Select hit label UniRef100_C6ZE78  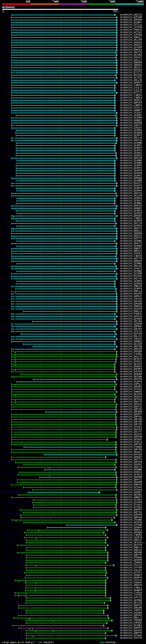click(x=131, y=538)
